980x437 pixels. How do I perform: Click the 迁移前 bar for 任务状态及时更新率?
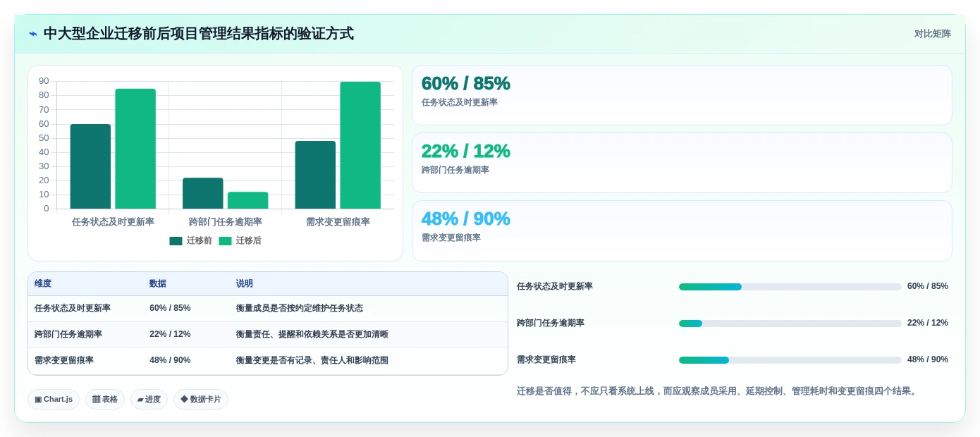90,166
